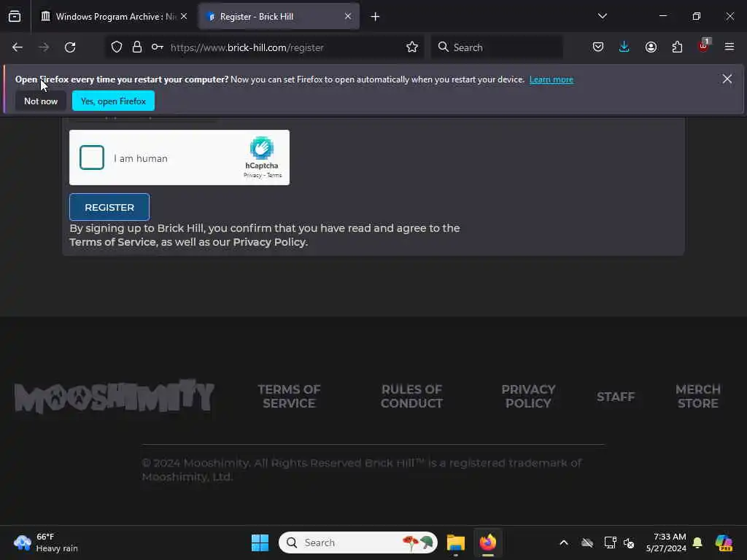The width and height of the screenshot is (747, 560).
Task: Go back to the previous page
Action: click(18, 47)
